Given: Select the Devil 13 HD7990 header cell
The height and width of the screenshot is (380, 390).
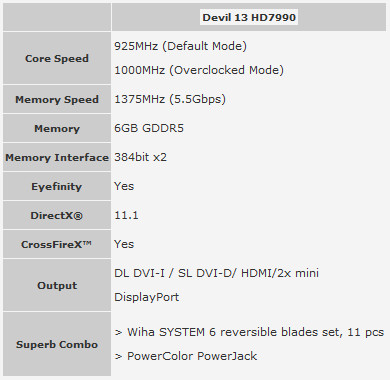Looking at the screenshot, I should pos(249,17).
